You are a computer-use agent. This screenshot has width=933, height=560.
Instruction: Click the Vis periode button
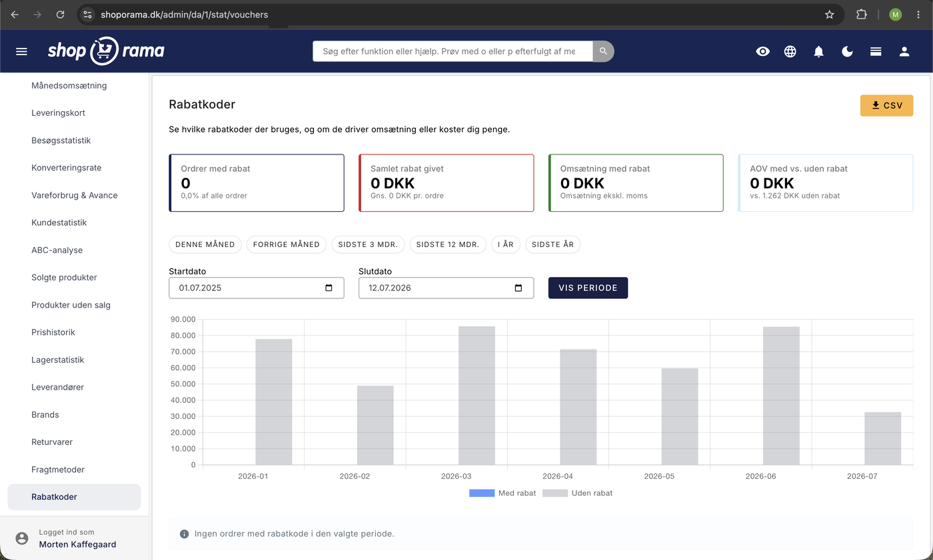(588, 288)
